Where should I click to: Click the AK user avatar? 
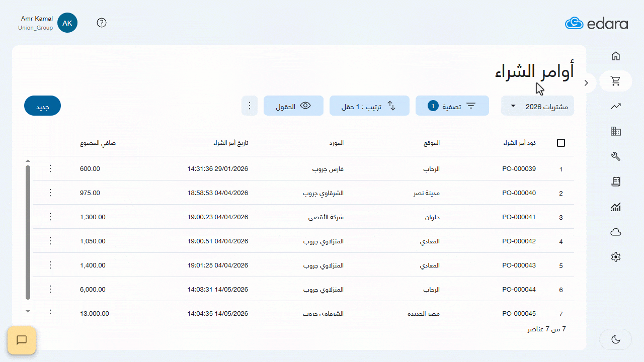point(67,23)
